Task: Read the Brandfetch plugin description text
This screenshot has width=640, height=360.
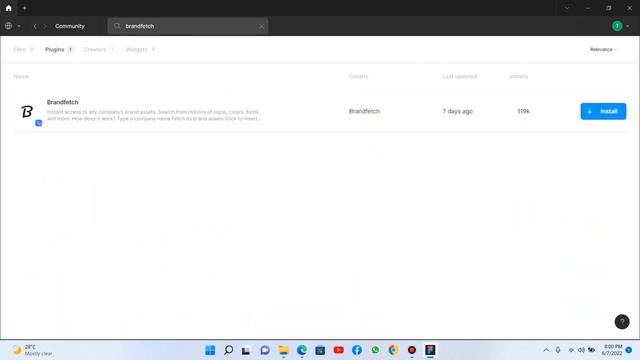Action: (154, 115)
